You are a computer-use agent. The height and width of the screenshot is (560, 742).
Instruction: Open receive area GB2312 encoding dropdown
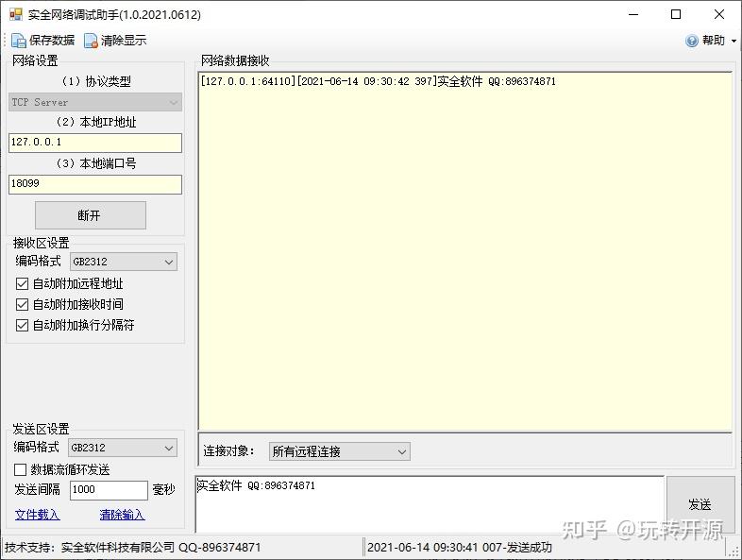pyautogui.click(x=124, y=262)
